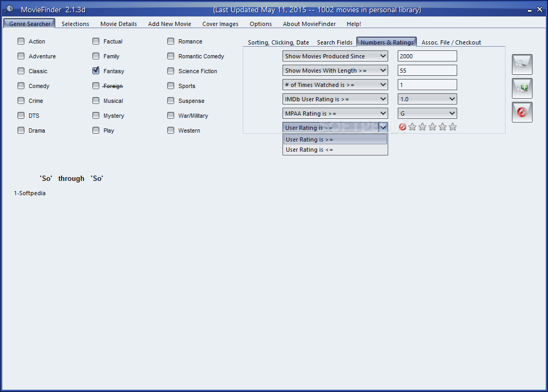Check the Crime genre checkbox
548x392 pixels.
21,101
